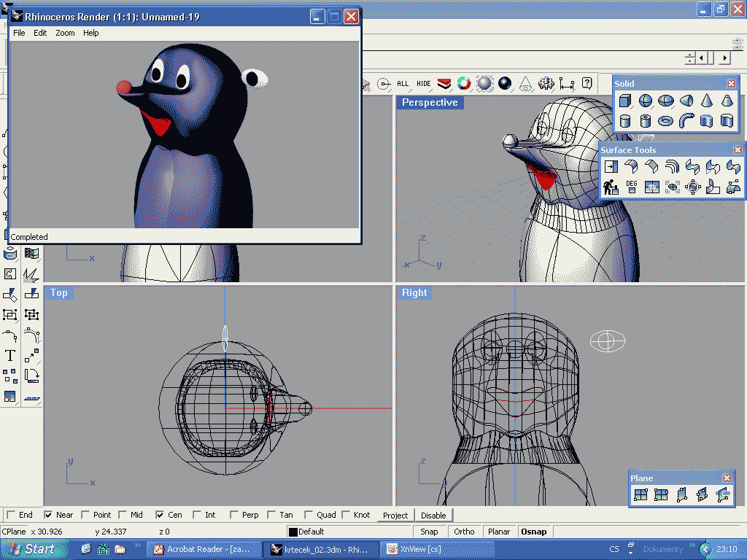Open the Default layer selector in status bar
Viewport: 747px width, 560px height.
tap(349, 532)
